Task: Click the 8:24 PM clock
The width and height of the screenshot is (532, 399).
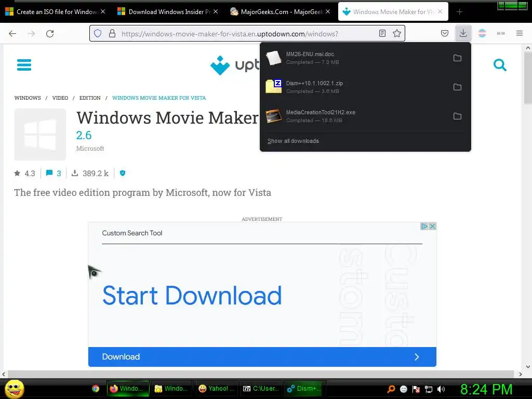Action: coord(486,389)
